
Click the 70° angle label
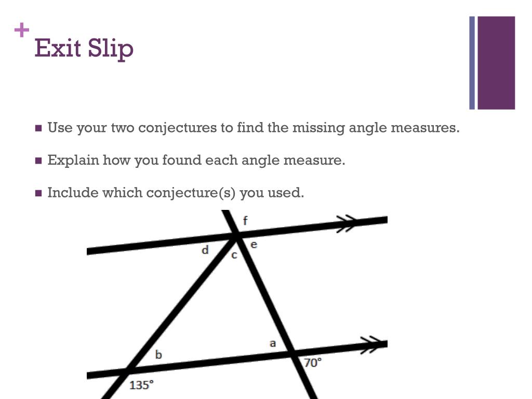tap(313, 363)
